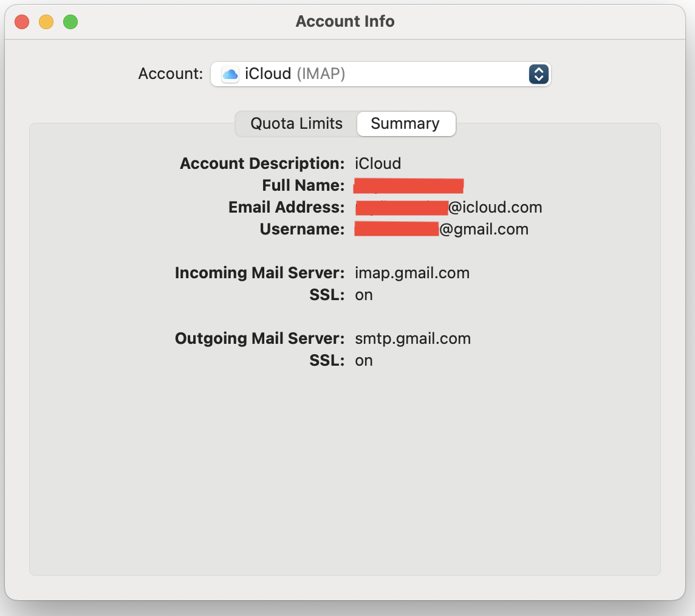Viewport: 695px width, 616px height.
Task: Close the Account Info window
Action: (x=22, y=22)
